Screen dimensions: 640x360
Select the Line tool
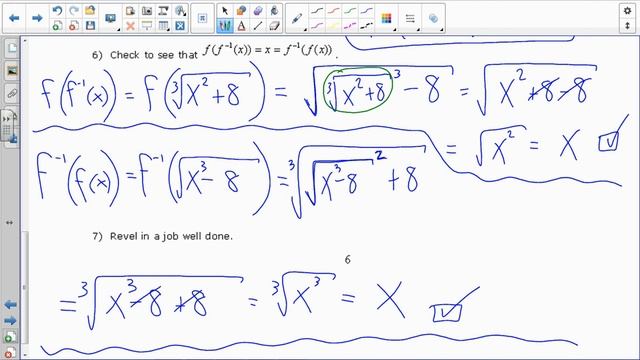pyautogui.click(x=258, y=26)
